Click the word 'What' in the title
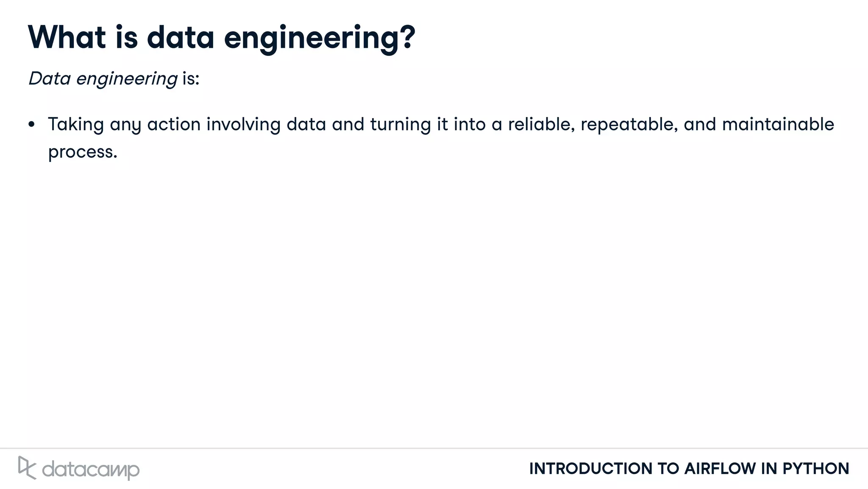This screenshot has height=489, width=868. point(67,38)
